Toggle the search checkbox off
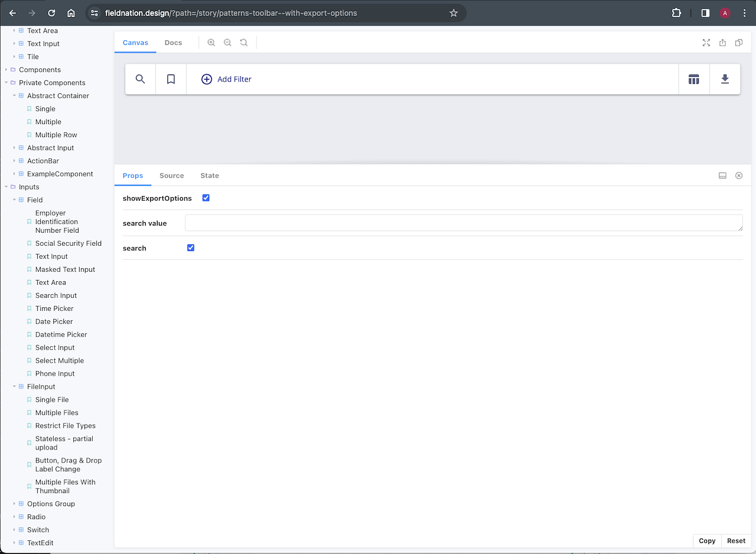 pyautogui.click(x=191, y=247)
